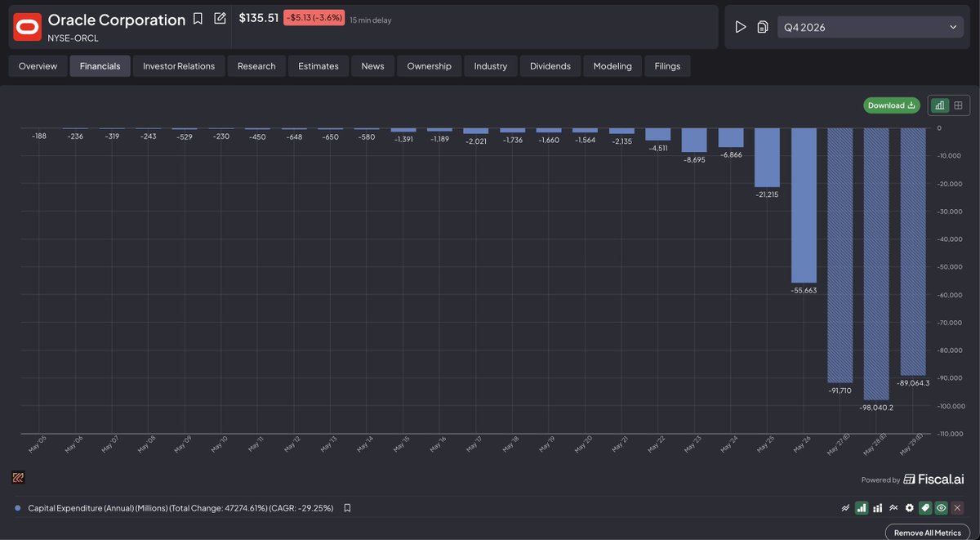Image resolution: width=980 pixels, height=540 pixels.
Task: Click the edit pencil icon beside Oracle Corporation
Action: point(220,18)
